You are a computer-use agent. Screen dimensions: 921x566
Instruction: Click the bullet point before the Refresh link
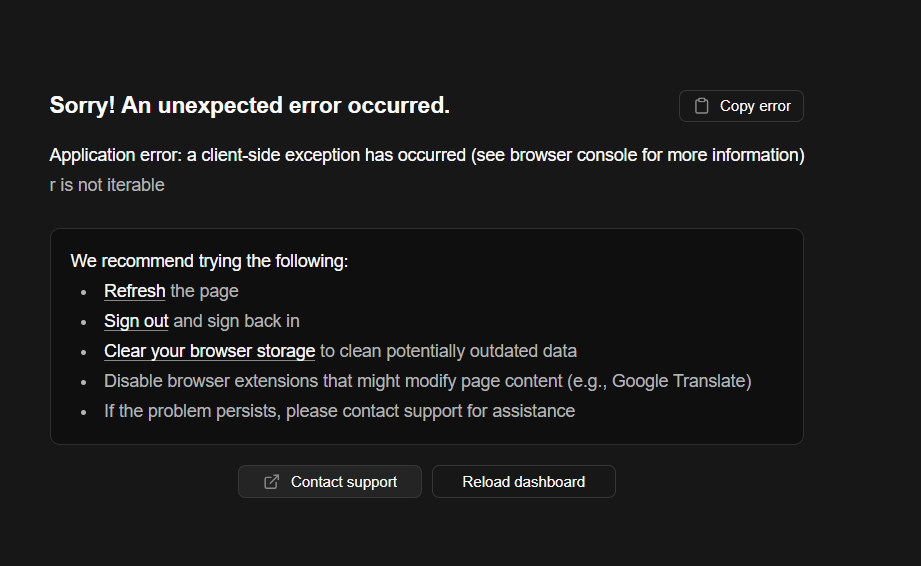(x=84, y=292)
